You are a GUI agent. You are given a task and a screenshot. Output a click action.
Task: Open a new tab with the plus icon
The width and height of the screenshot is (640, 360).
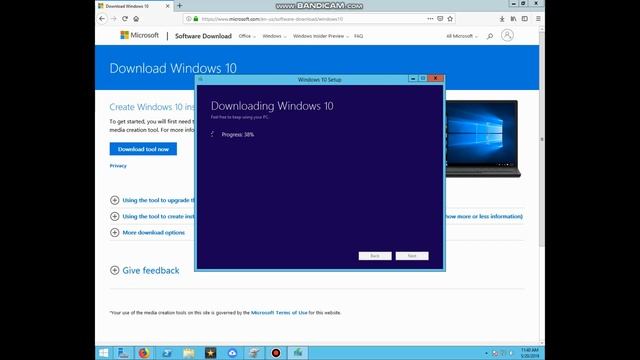tap(180, 6)
